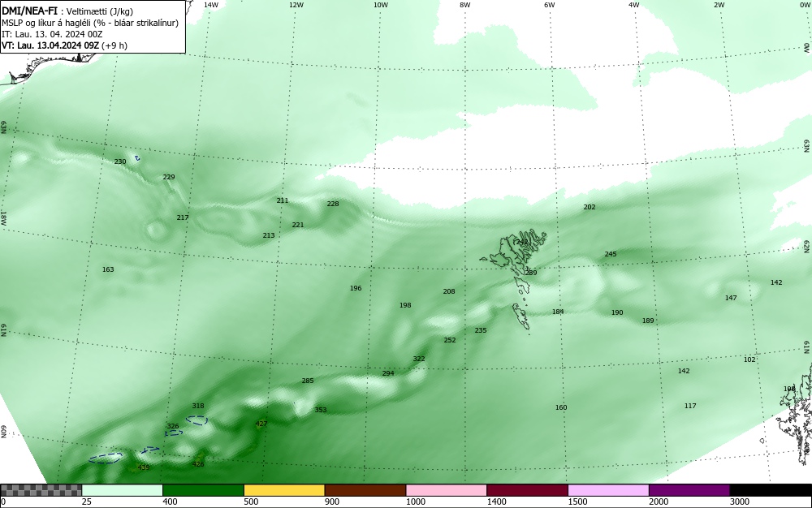The width and height of the screenshot is (812, 508).
Task: Click the map value 230
Action: 120,161
